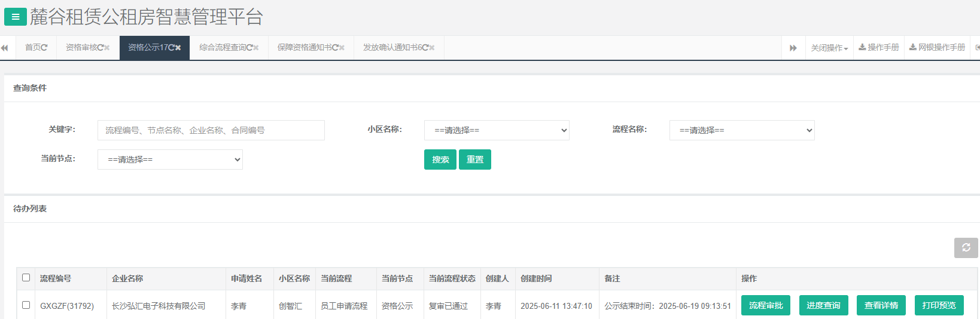The image size is (980, 319).
Task: Check the row for GXGZF(31792)
Action: coord(26,305)
